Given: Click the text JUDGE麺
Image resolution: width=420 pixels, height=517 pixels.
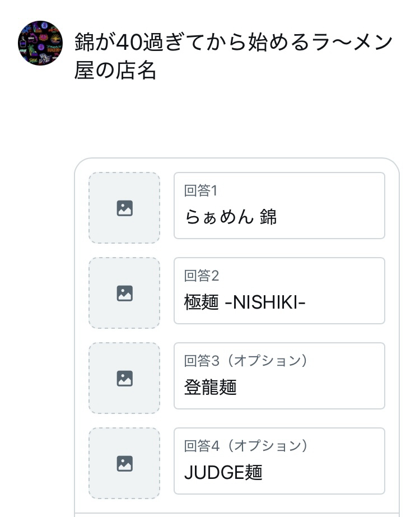Looking at the screenshot, I should pyautogui.click(x=223, y=472).
